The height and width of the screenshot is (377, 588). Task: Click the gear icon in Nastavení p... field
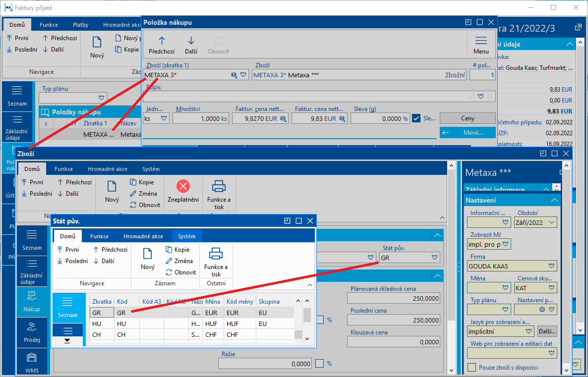pyautogui.click(x=542, y=310)
